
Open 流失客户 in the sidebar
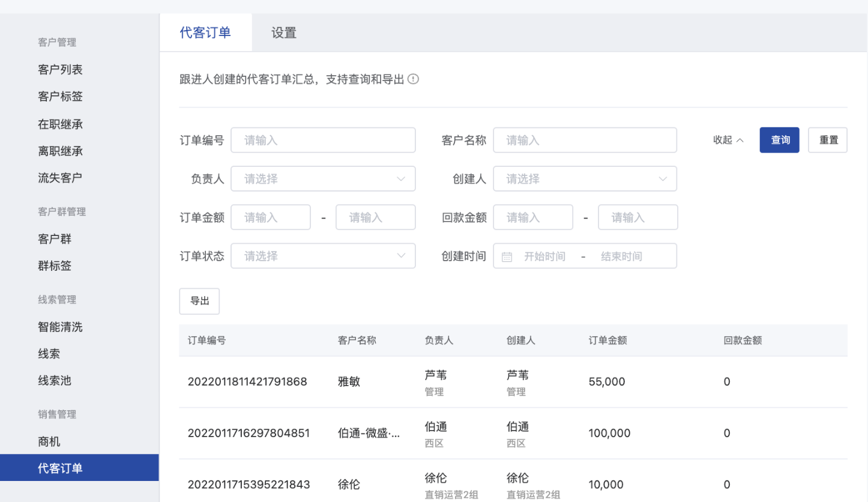[x=60, y=178]
